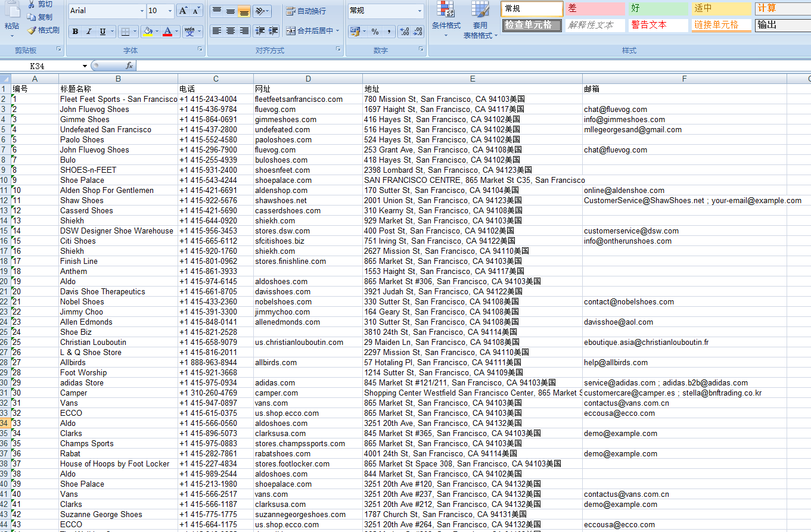The image size is (811, 532).
Task: Click the cell borders icon
Action: pos(125,32)
